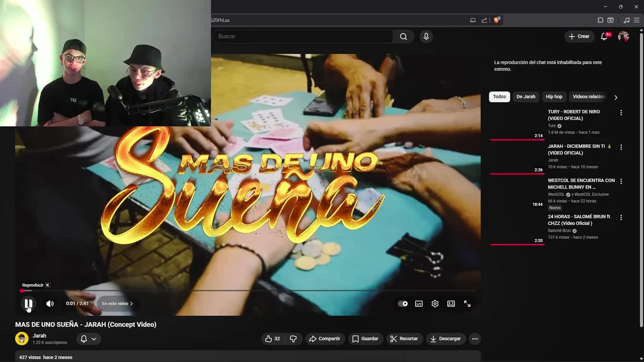The image size is (644, 362).
Task: Focus the Buscar search field
Action: (303, 36)
